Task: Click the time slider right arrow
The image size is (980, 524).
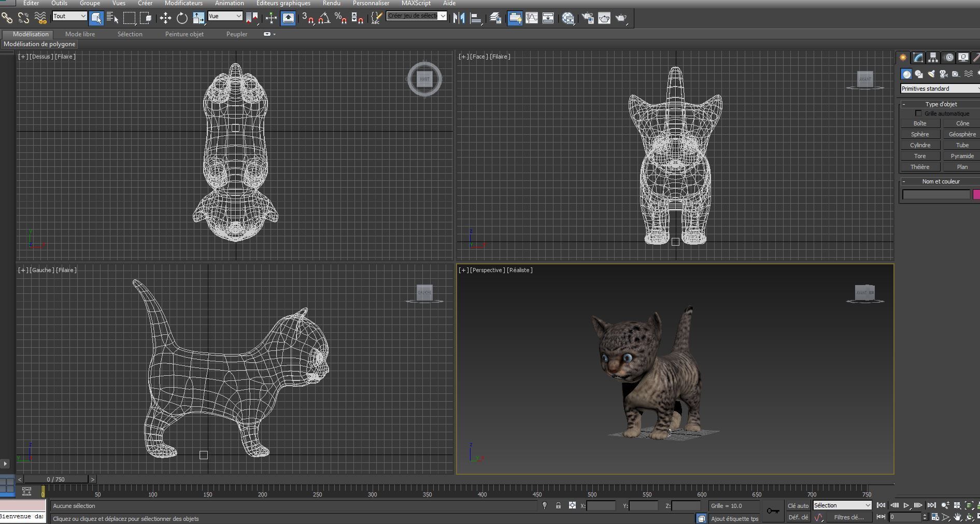Action: 93,479
